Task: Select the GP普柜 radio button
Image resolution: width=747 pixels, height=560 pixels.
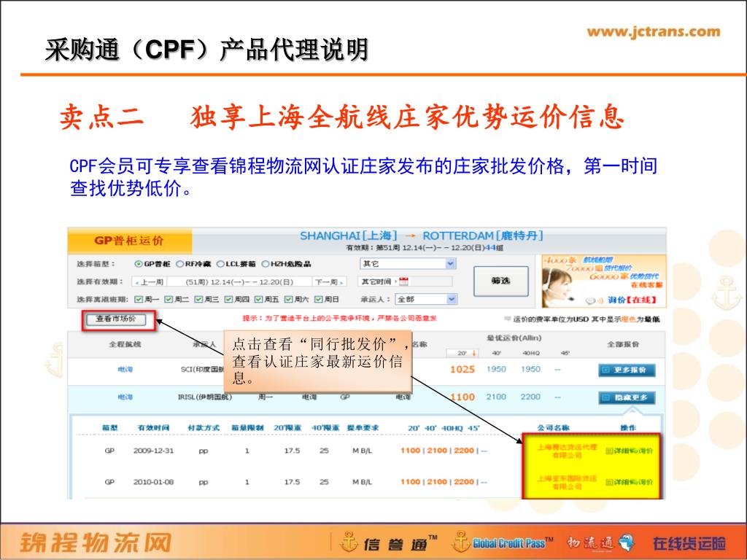Action: (x=139, y=264)
